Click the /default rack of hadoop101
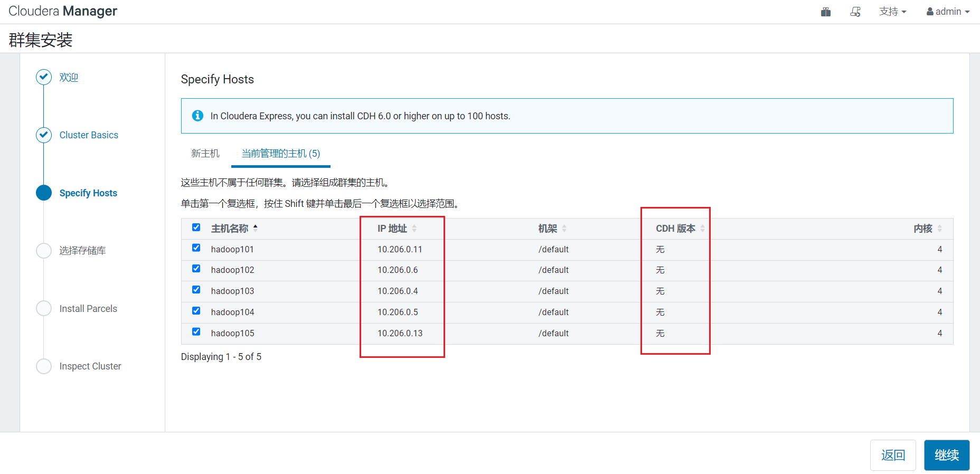The image size is (980, 474). [x=553, y=249]
